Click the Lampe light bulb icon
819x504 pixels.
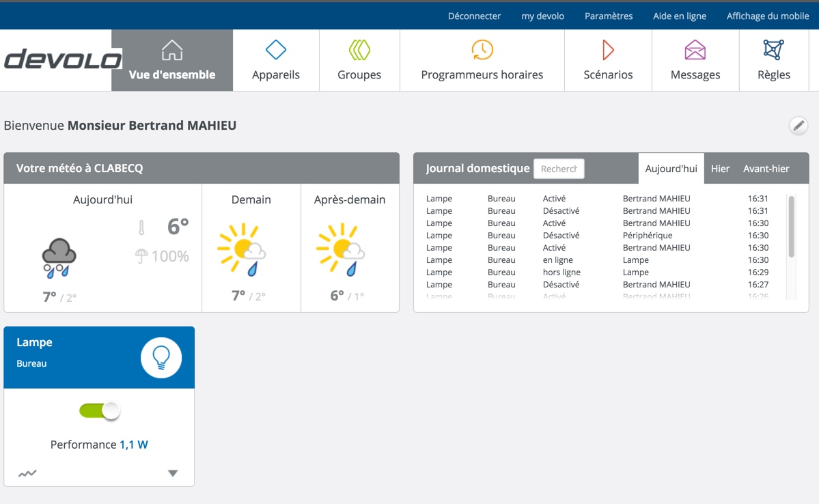(x=161, y=357)
